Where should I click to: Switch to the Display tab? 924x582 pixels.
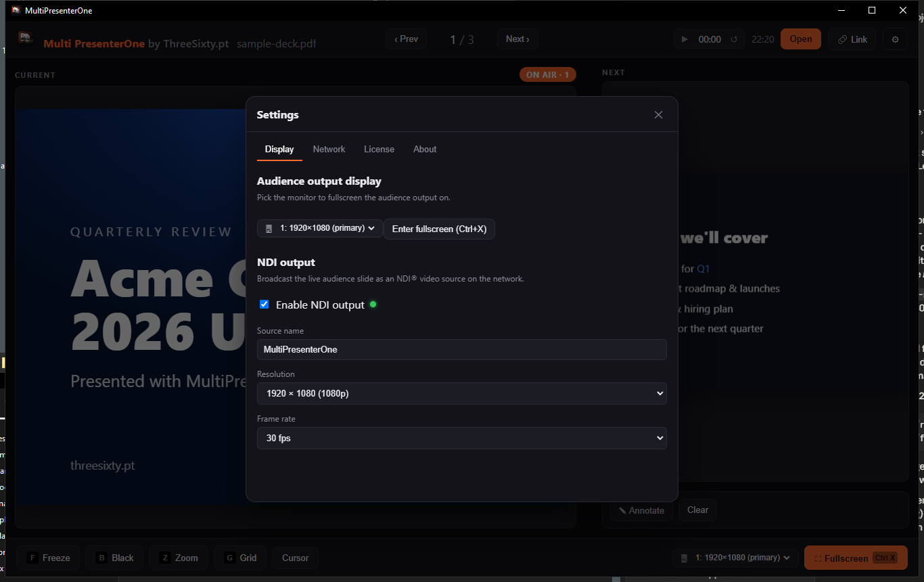click(279, 149)
